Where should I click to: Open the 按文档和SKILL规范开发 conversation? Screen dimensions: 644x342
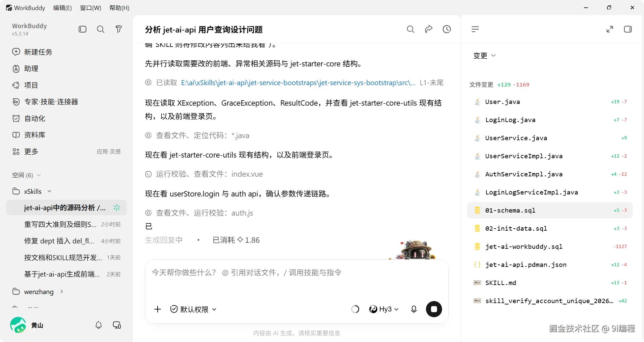click(66, 258)
